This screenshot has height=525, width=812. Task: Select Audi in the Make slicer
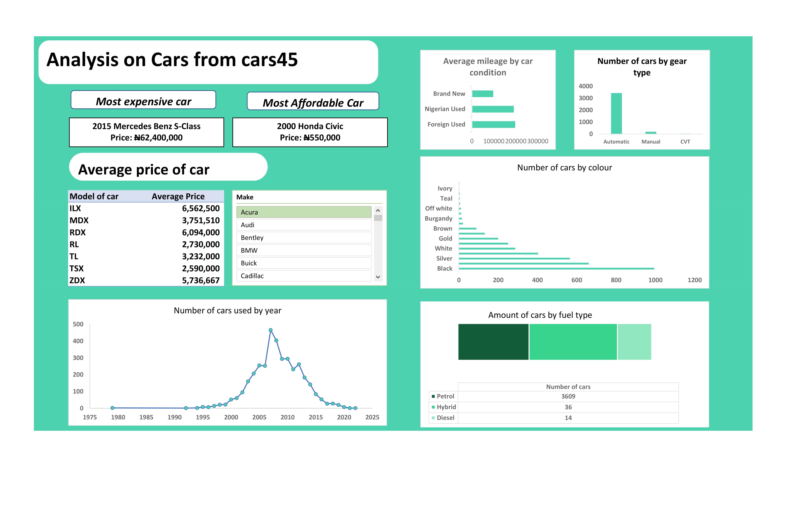(304, 225)
